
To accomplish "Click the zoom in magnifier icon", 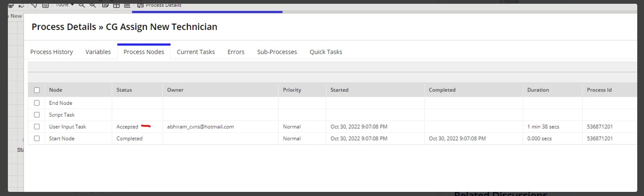I will click(x=92, y=5).
